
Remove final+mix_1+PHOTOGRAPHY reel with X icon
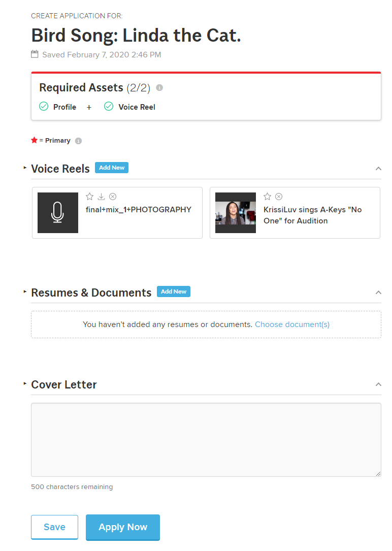(x=113, y=197)
